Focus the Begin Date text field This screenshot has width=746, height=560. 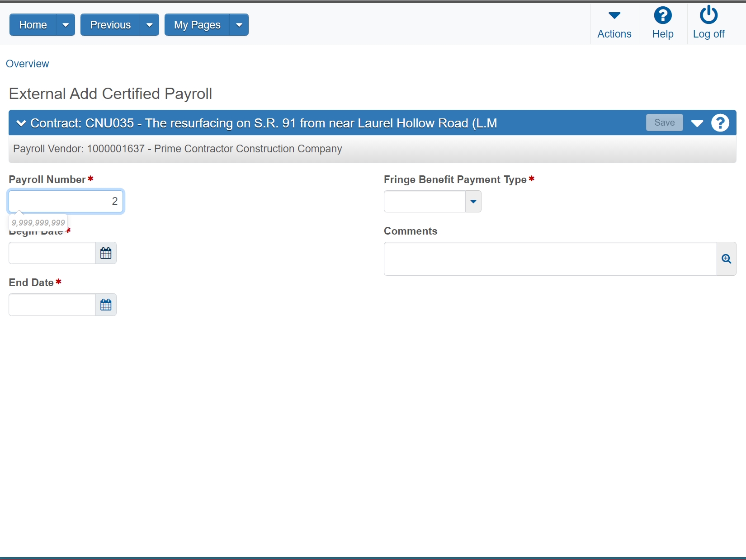pyautogui.click(x=52, y=253)
